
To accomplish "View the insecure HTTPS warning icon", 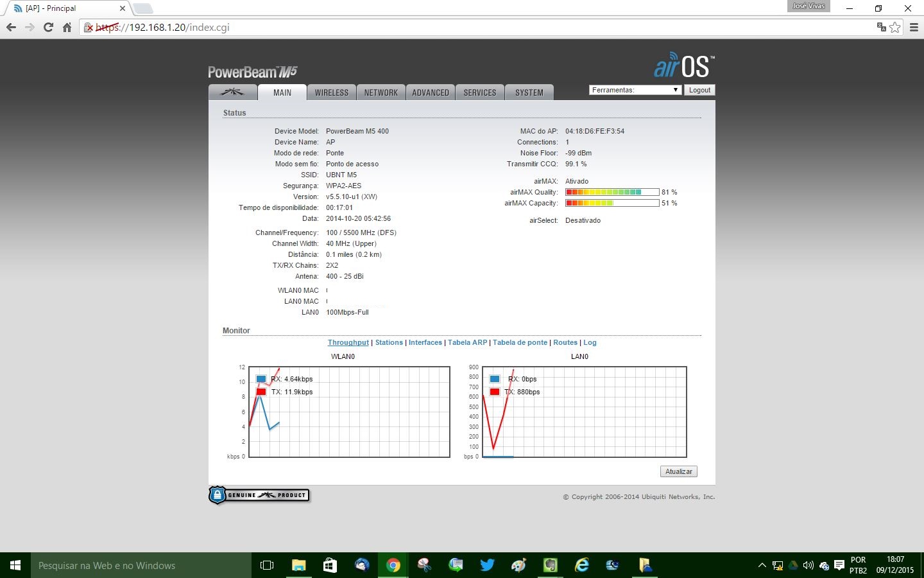I will point(89,28).
